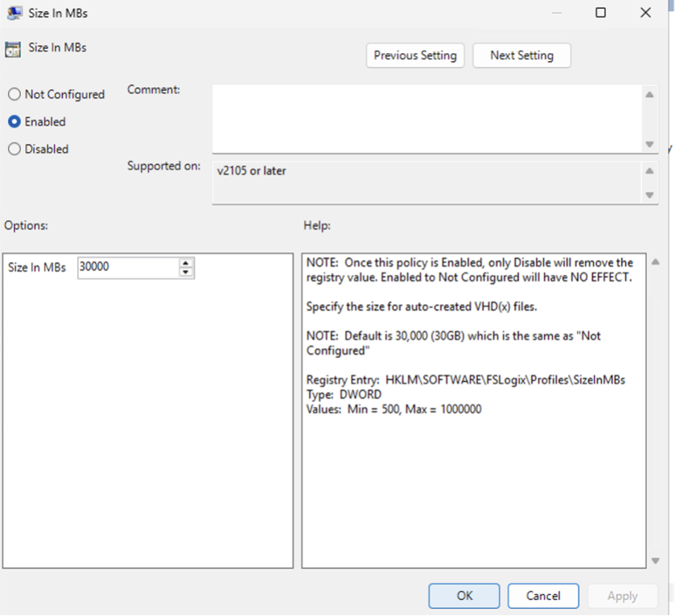The width and height of the screenshot is (676, 616).
Task: Cancel the policy dialog
Action: (543, 596)
